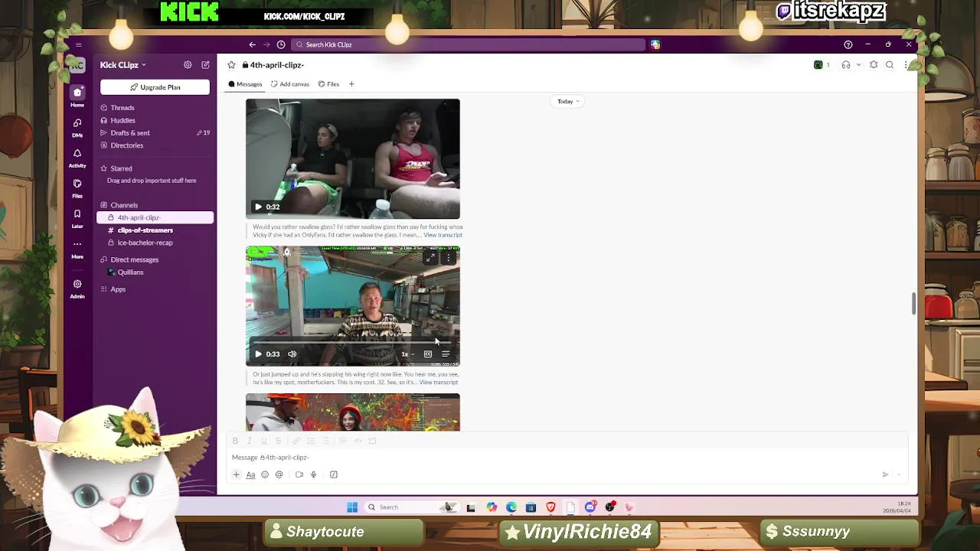Expand the 0:33 video to fullscreen
This screenshot has width=980, height=551.
click(430, 258)
